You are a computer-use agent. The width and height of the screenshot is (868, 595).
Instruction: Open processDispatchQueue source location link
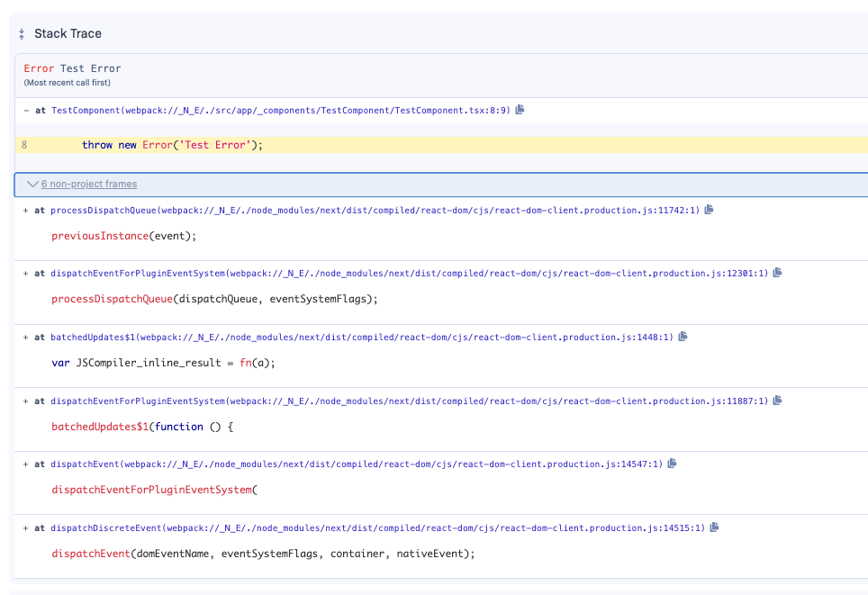click(x=375, y=211)
